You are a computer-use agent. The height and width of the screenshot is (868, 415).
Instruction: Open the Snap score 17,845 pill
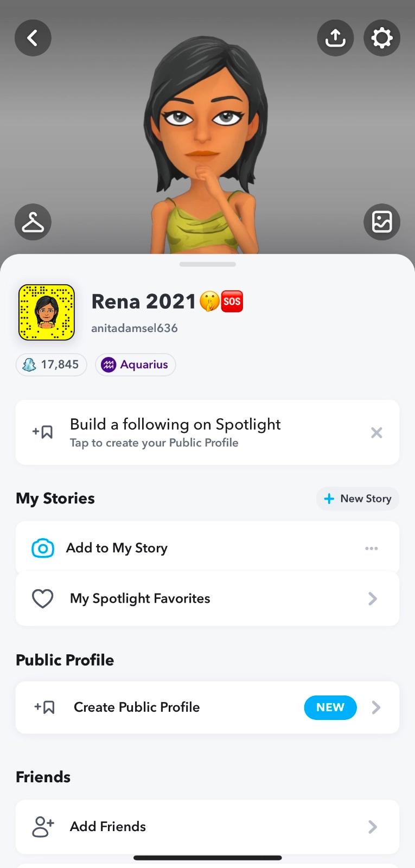(x=51, y=365)
